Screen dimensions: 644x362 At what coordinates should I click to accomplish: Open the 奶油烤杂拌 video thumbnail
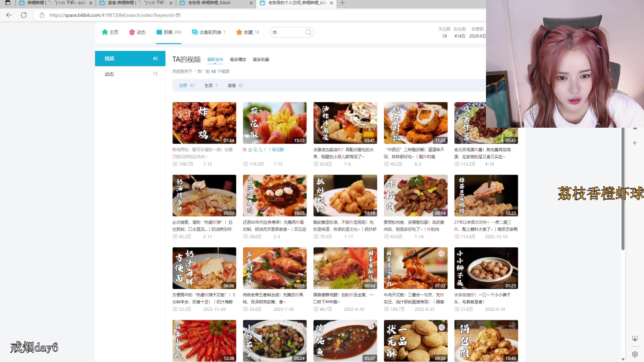204,195
